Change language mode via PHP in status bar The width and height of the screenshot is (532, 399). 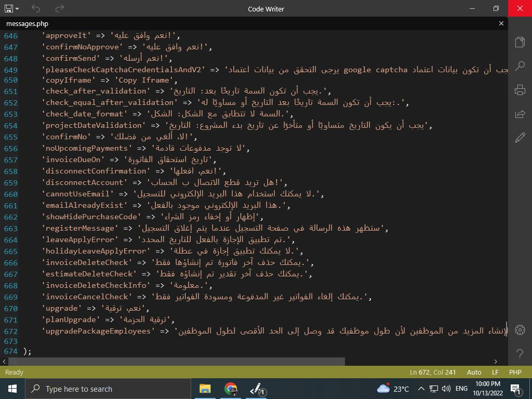click(515, 372)
